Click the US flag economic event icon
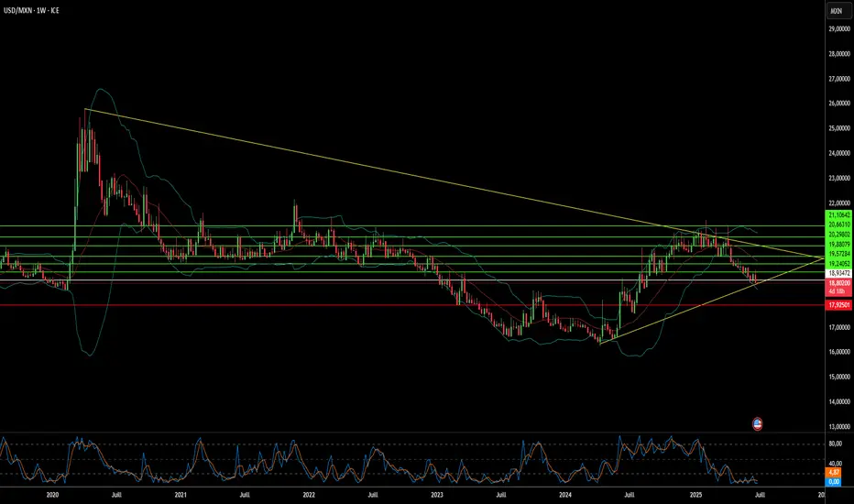Viewport: 854px width, 504px height. [x=758, y=422]
